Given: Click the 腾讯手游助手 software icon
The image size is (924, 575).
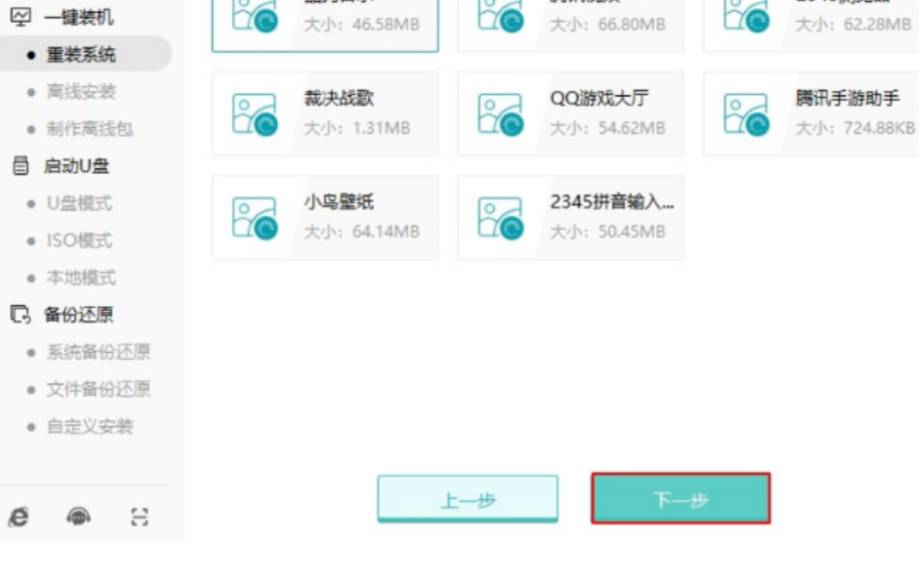Looking at the screenshot, I should point(746,114).
